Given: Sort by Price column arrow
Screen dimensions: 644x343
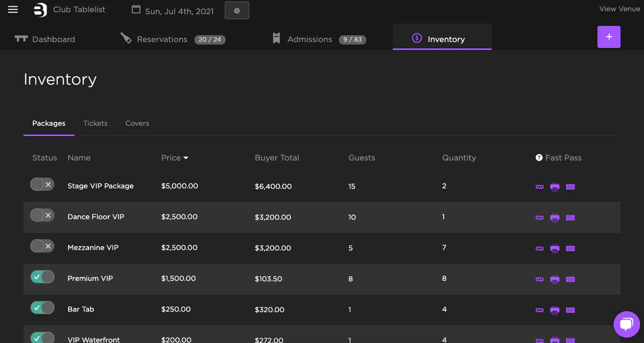Looking at the screenshot, I should pyautogui.click(x=186, y=158).
